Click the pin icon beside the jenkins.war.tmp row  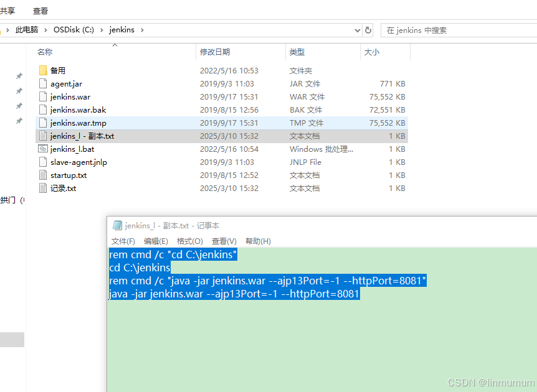tap(19, 121)
